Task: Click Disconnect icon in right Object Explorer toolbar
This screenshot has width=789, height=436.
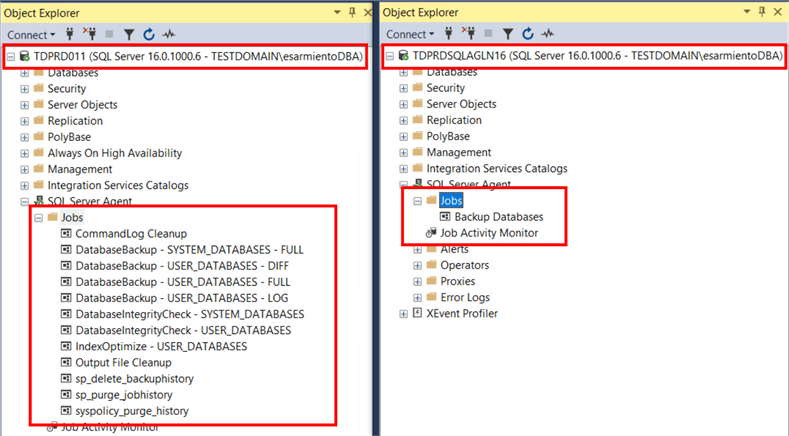Action: pos(468,33)
